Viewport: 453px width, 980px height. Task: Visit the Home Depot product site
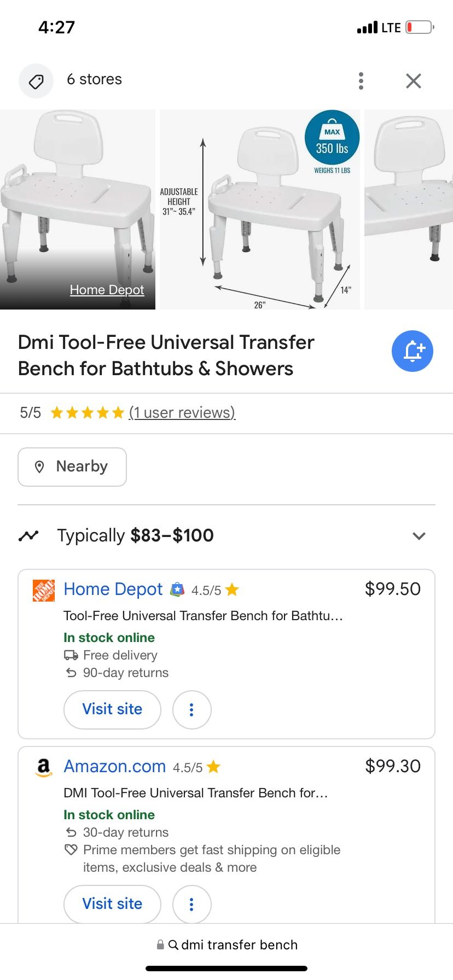coord(112,709)
